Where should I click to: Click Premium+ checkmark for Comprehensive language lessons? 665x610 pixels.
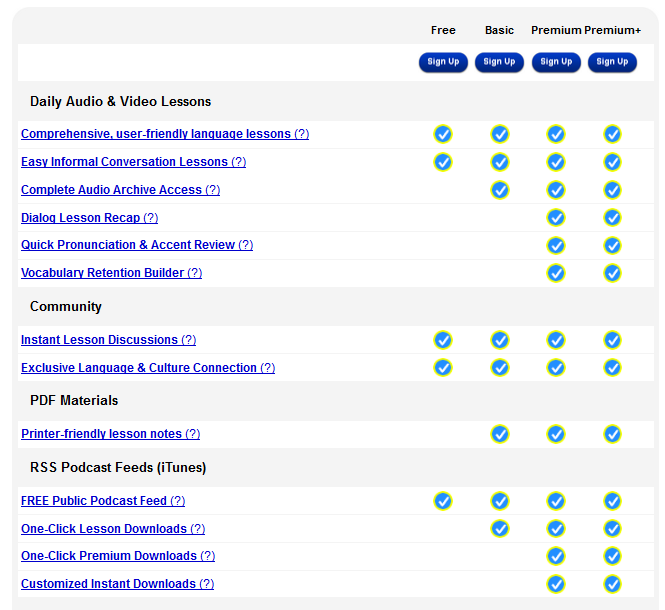click(612, 134)
